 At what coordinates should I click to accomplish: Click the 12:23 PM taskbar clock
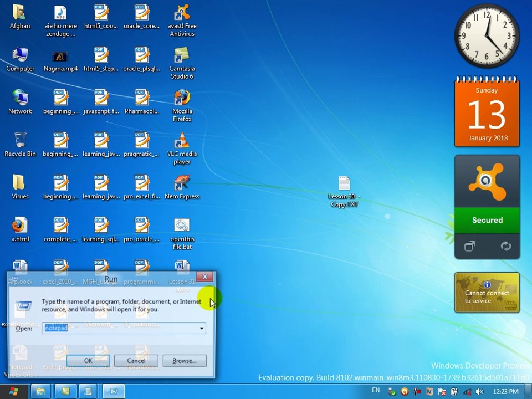(505, 392)
